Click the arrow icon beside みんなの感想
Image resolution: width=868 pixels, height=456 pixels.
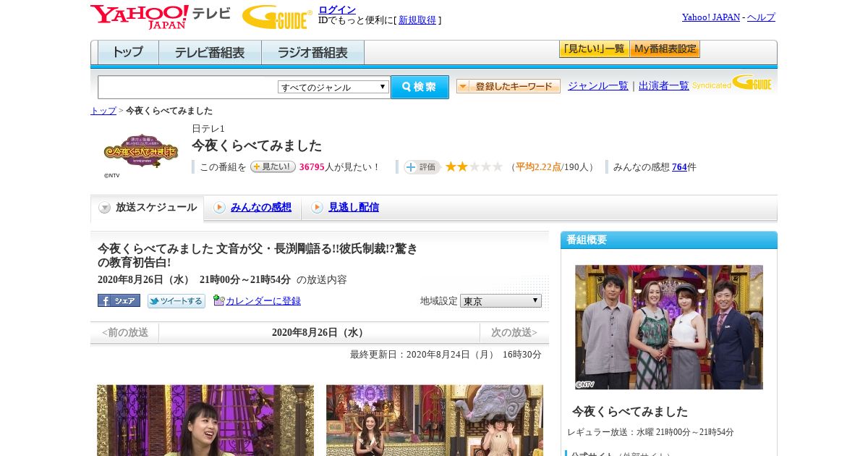219,208
